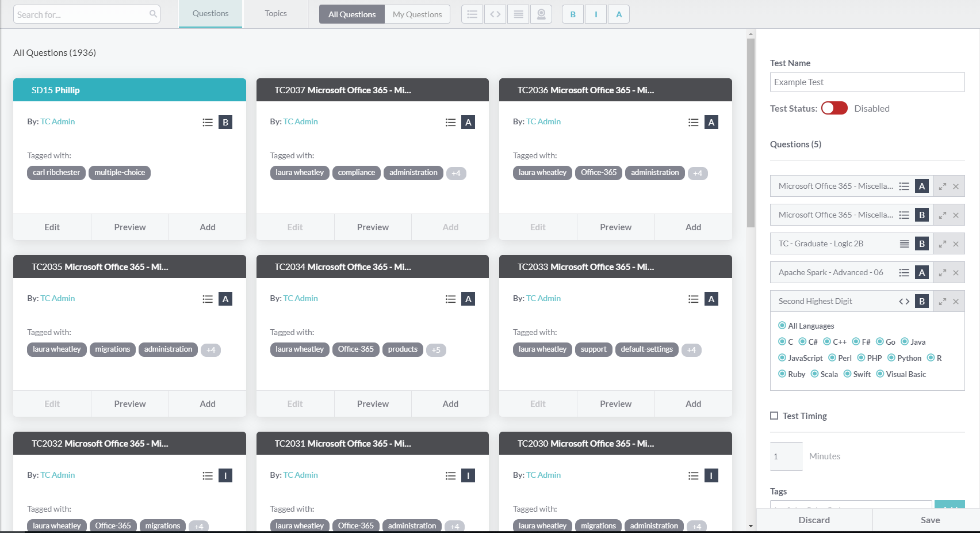Expand the Apache Spark - Advanced - 06 question

tap(943, 273)
